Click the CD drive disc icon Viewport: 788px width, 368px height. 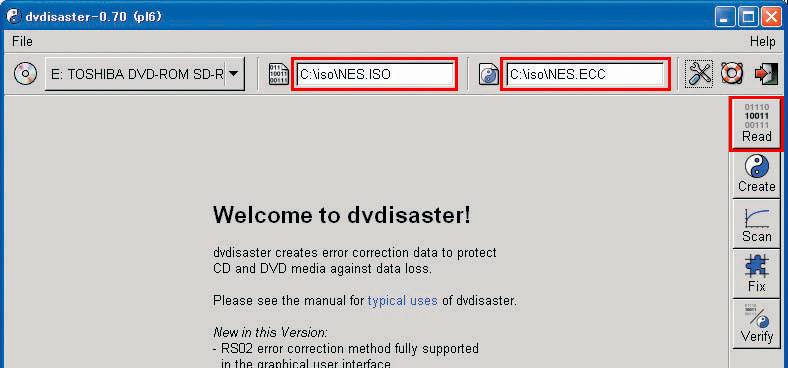click(x=25, y=74)
